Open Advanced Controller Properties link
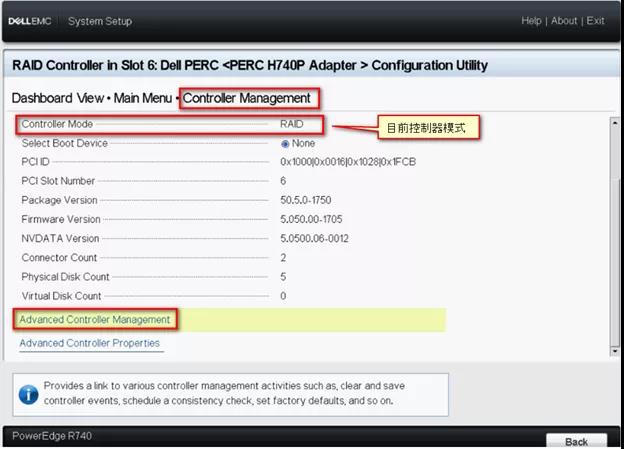624x449 pixels. (x=90, y=343)
